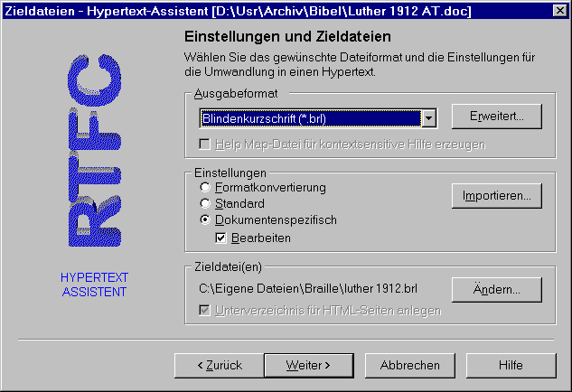The height and width of the screenshot is (392, 572).
Task: Click the luther 1912.brl target file path
Action: pyautogui.click(x=312, y=290)
